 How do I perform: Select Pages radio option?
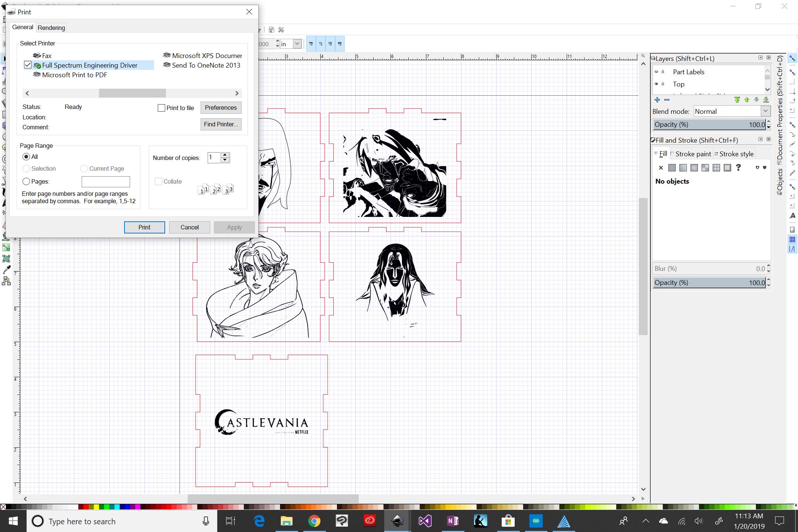coord(26,181)
